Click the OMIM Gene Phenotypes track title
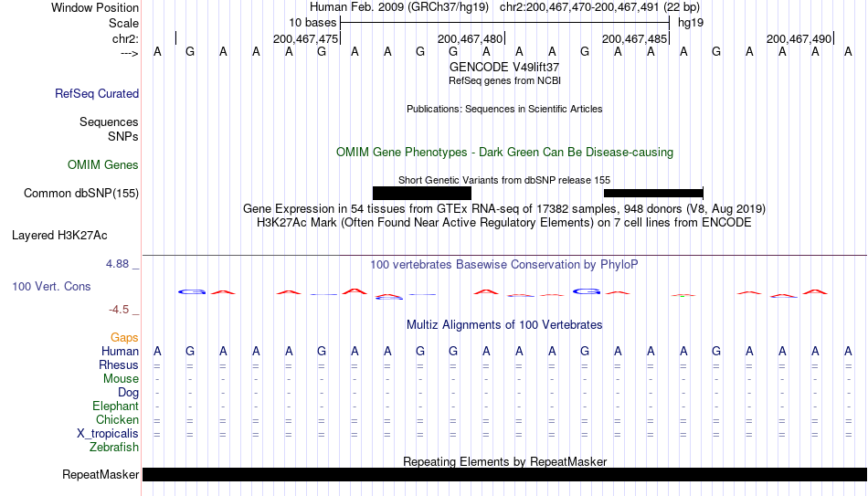Viewport: 868px width, 496px height. tap(504, 153)
